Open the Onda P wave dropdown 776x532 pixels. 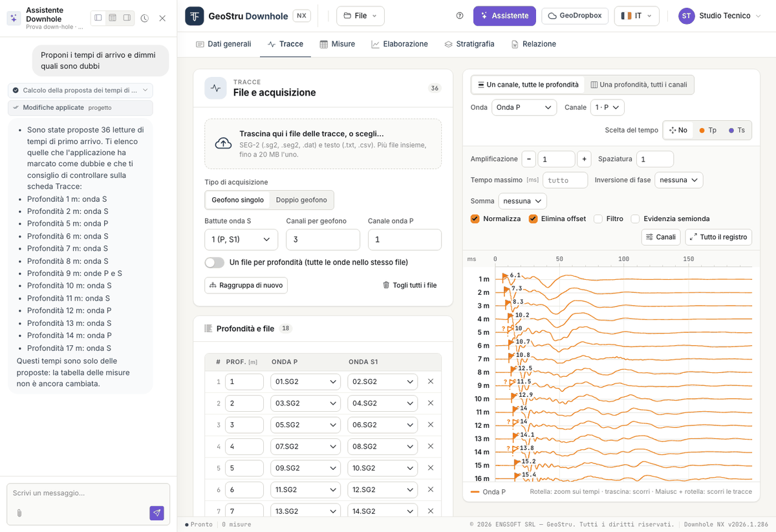[x=524, y=107]
